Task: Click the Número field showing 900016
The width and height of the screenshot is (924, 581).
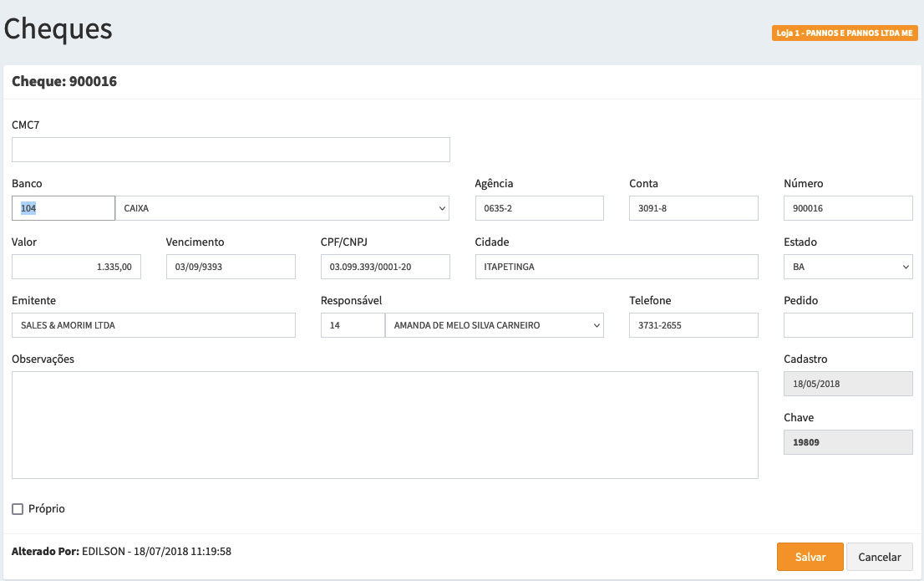Action: [x=848, y=208]
